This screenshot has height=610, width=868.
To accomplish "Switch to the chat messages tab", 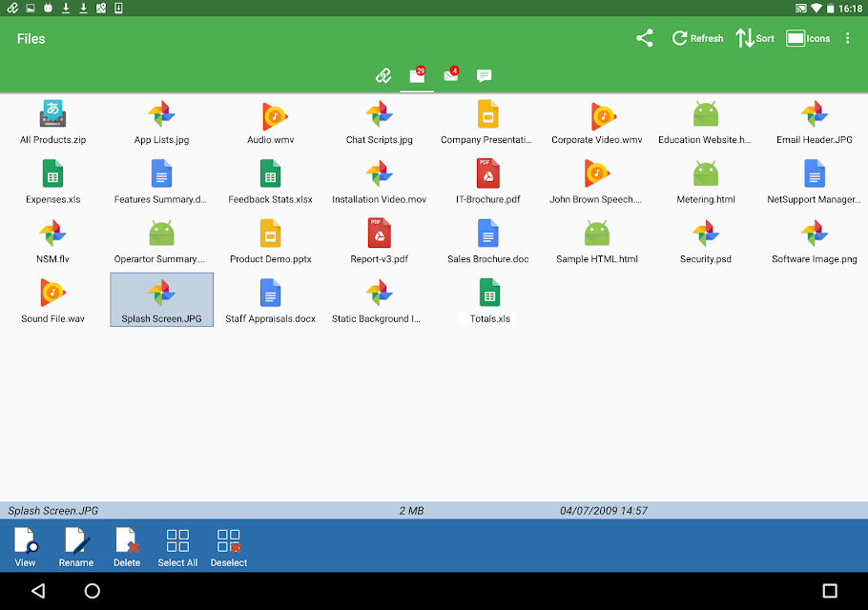I will [x=484, y=75].
